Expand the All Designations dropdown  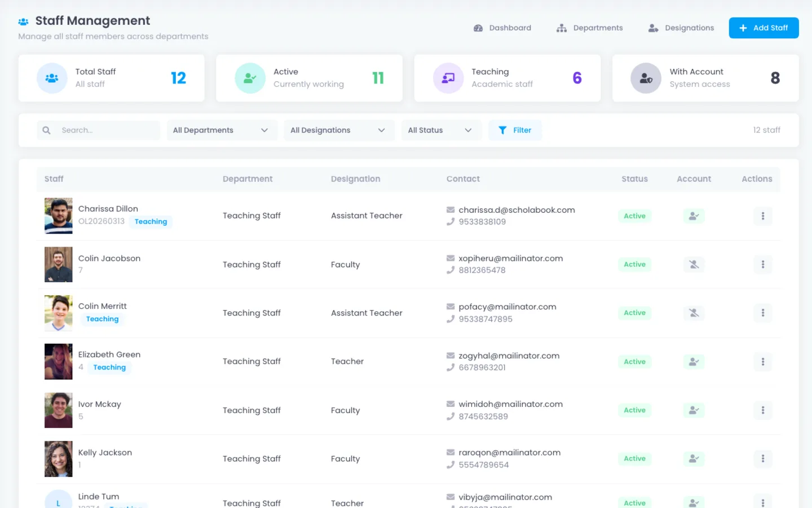click(339, 130)
